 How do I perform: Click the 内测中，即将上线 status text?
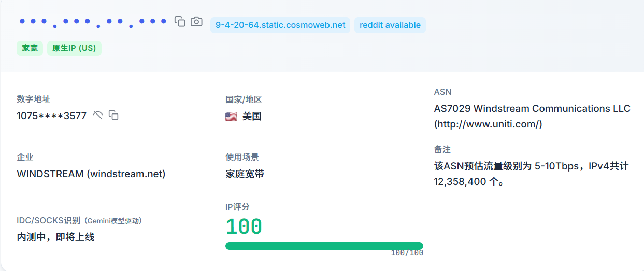tap(55, 237)
